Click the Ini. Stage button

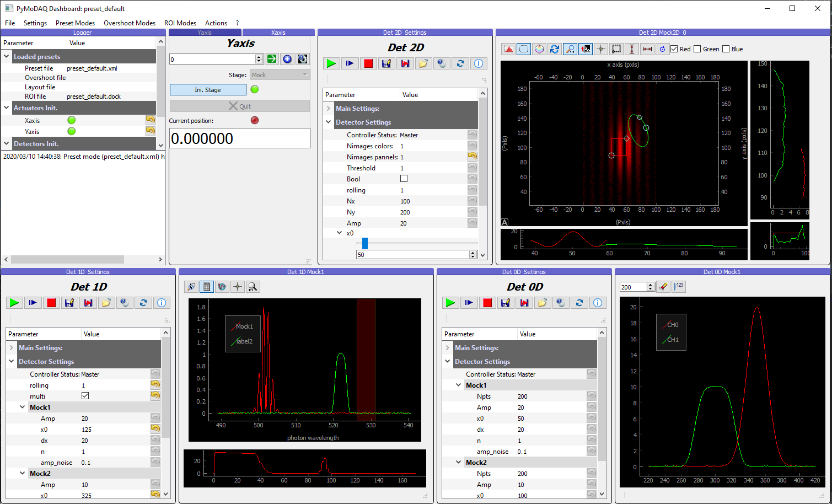pyautogui.click(x=208, y=89)
